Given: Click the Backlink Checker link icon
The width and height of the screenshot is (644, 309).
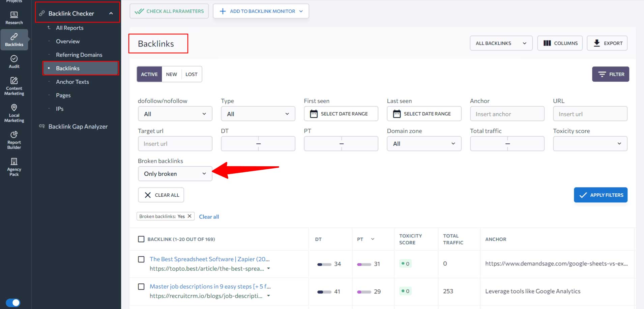Looking at the screenshot, I should [x=42, y=13].
